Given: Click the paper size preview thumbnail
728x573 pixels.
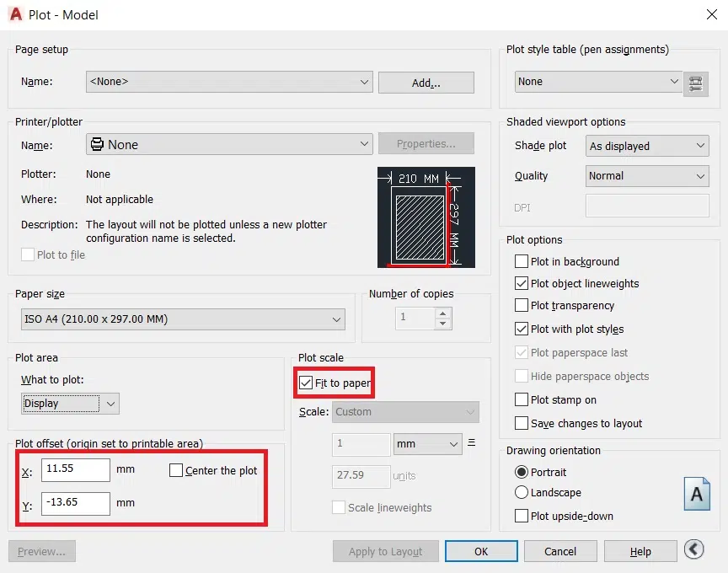Looking at the screenshot, I should tap(426, 217).
